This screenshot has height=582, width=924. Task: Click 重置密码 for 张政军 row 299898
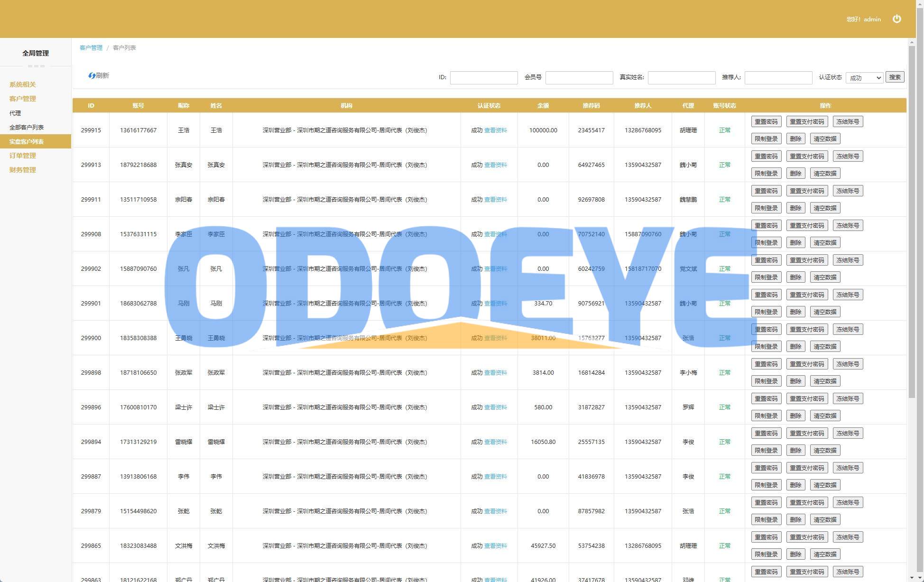[x=766, y=364]
